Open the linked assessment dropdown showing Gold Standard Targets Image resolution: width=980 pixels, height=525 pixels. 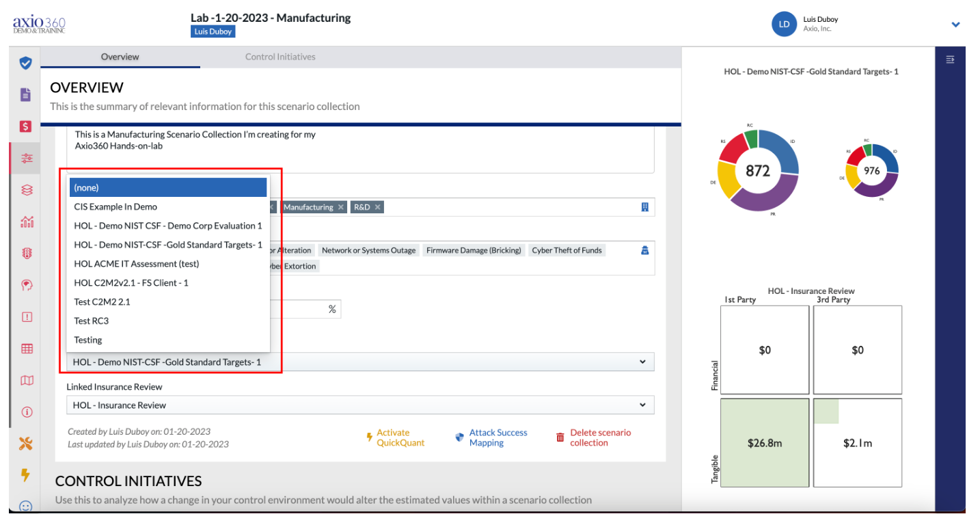click(x=360, y=362)
